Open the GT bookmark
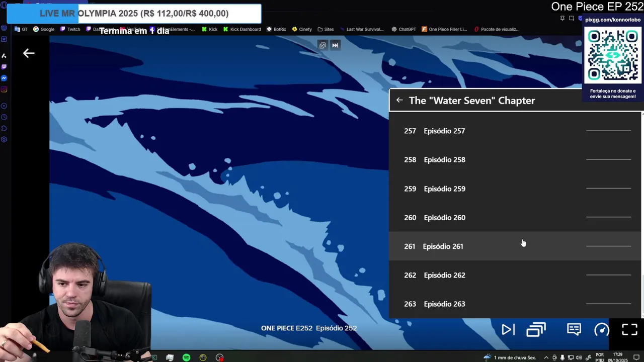 [x=21, y=29]
